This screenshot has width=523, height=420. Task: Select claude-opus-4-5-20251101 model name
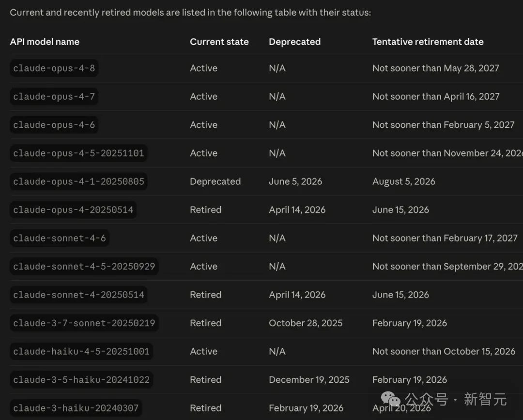click(x=79, y=153)
